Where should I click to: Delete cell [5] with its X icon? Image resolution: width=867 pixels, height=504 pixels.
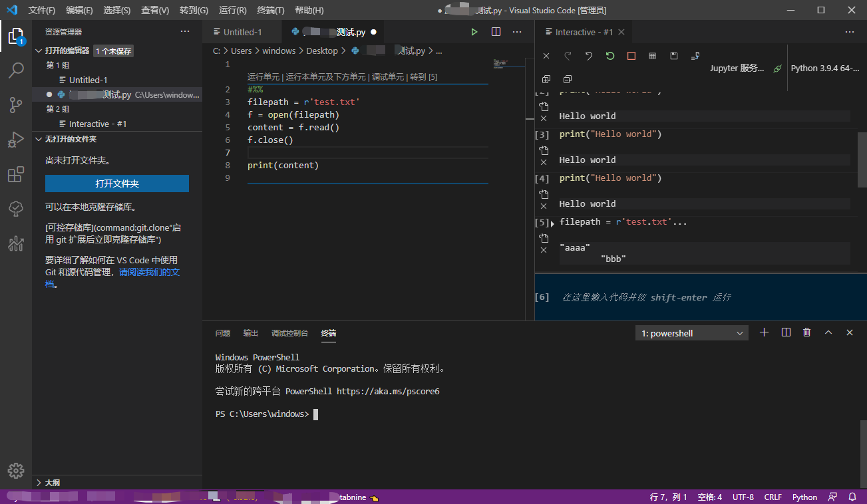[x=544, y=250]
